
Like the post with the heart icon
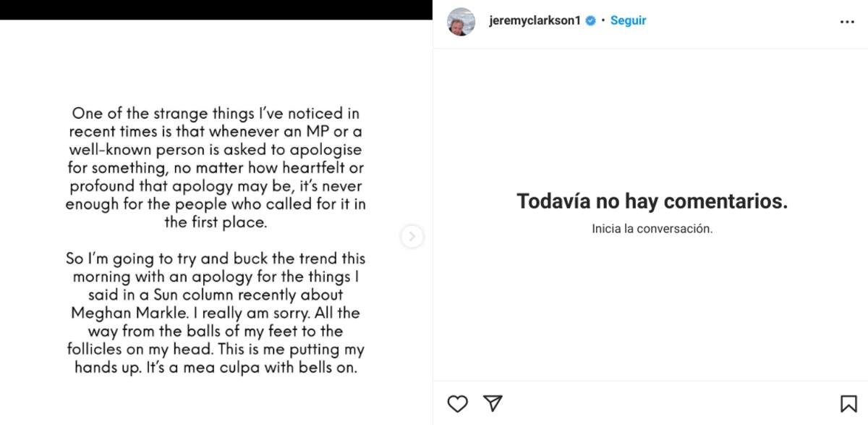pyautogui.click(x=457, y=403)
